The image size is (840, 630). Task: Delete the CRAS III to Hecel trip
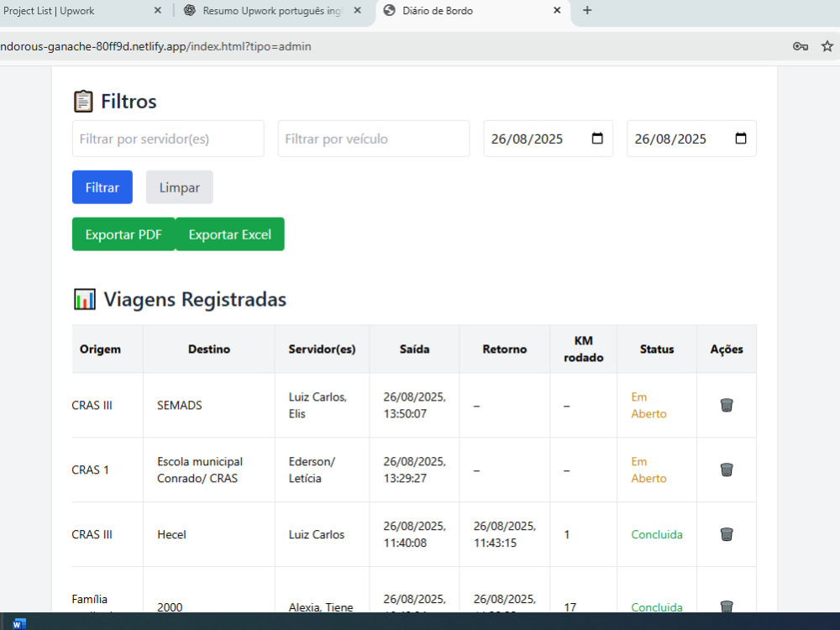click(727, 534)
